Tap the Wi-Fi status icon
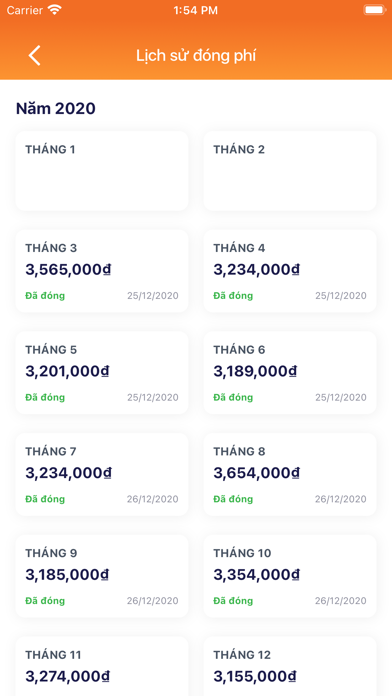This screenshot has height=696, width=392. [55, 10]
